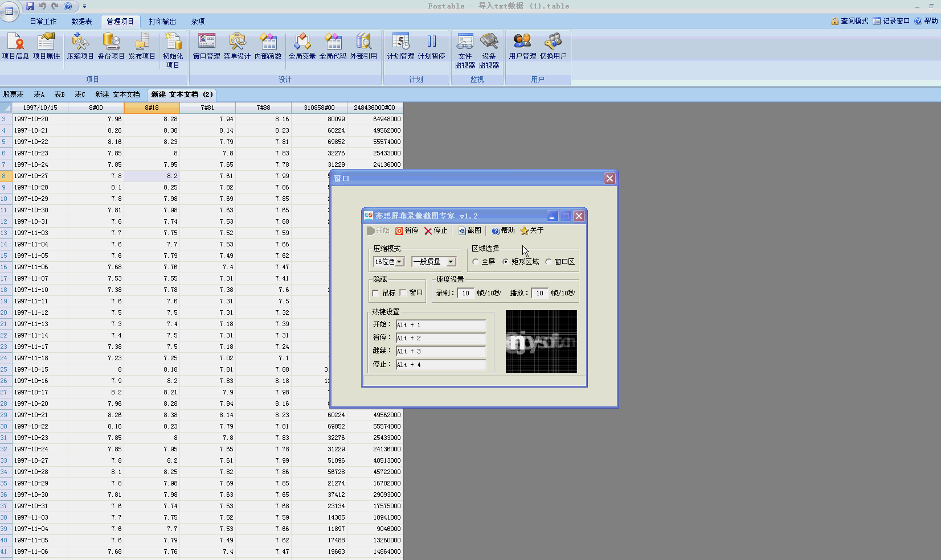941x560 pixels.
Task: Open 项目属性 (project properties)
Action: pos(46,46)
